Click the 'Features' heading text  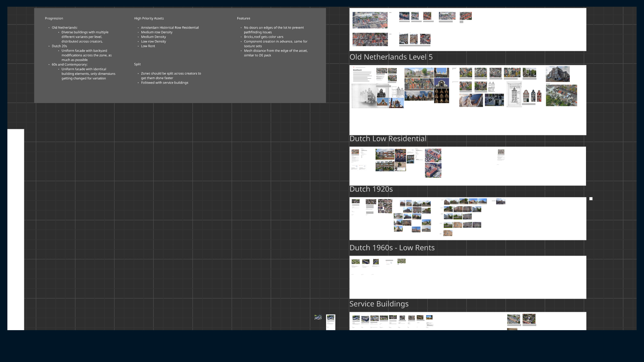pyautogui.click(x=244, y=18)
